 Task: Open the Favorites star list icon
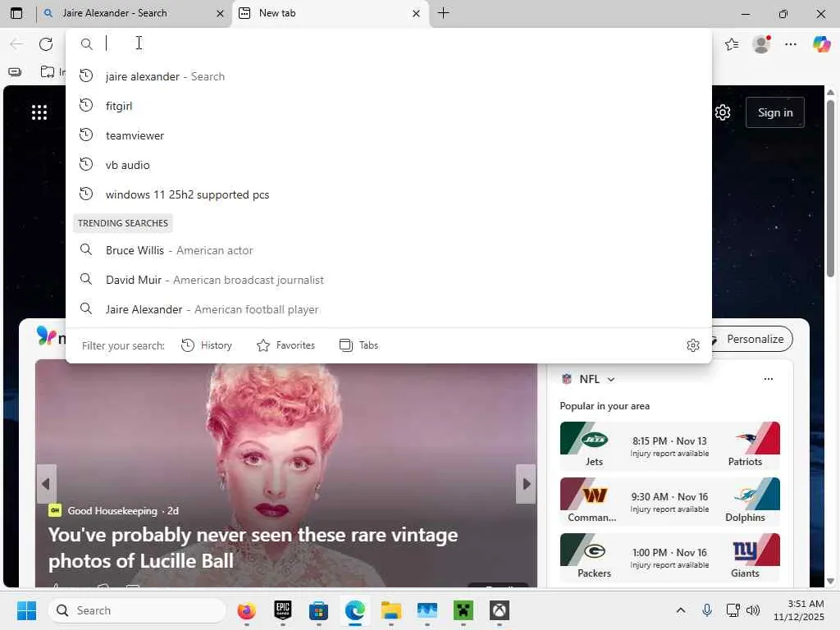(x=732, y=44)
